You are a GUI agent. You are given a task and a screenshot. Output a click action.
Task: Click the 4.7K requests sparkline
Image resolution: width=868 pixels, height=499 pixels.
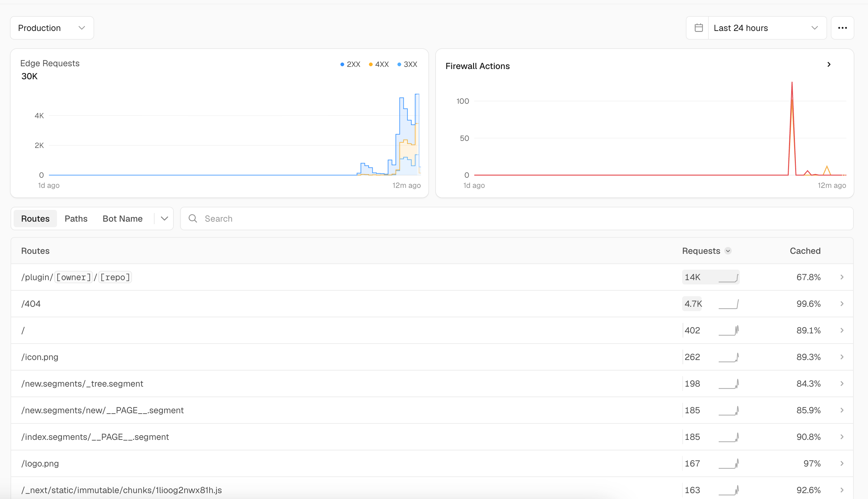(x=728, y=304)
